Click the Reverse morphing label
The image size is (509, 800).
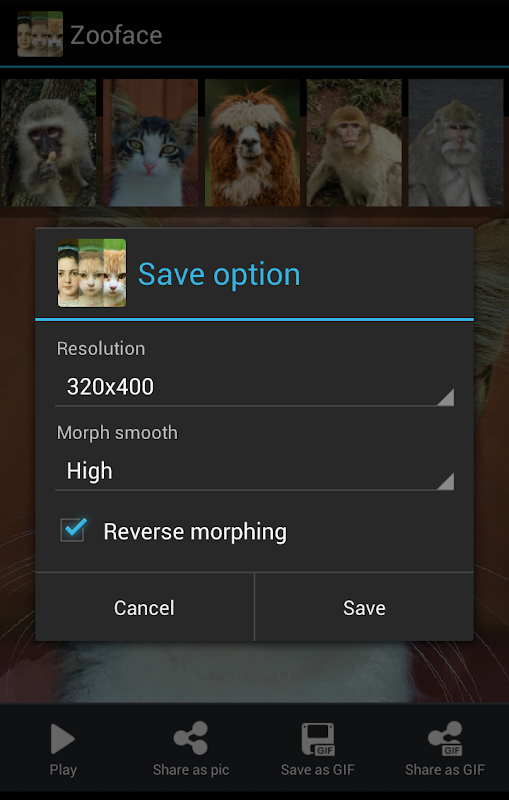click(195, 532)
